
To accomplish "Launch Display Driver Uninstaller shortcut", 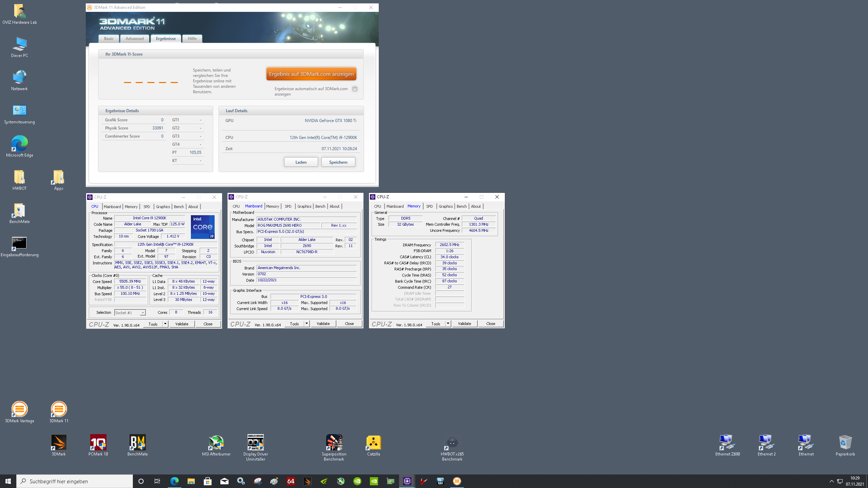I will click(255, 447).
